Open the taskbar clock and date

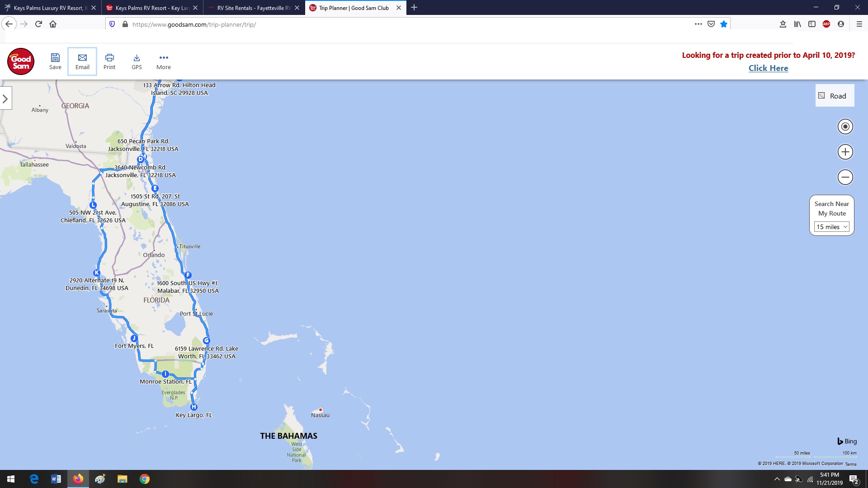[830, 479]
